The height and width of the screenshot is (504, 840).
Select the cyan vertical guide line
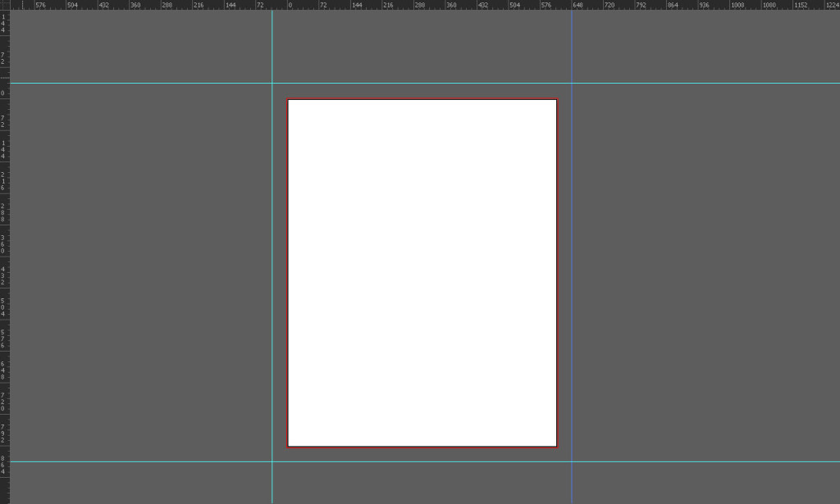(x=272, y=257)
